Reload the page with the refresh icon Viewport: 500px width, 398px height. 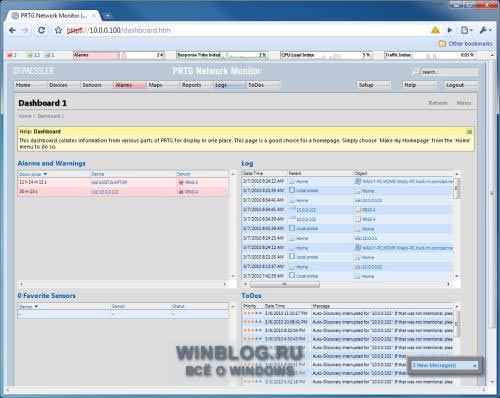pyautogui.click(x=41, y=30)
